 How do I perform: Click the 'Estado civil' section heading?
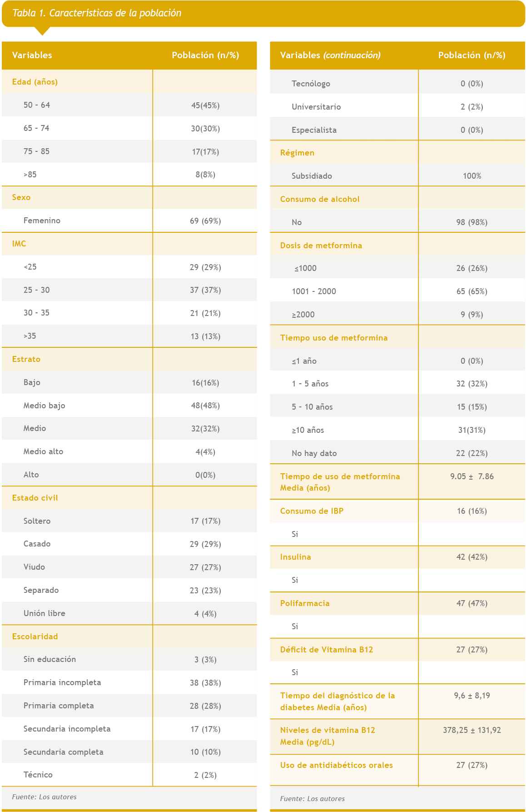coord(35,498)
